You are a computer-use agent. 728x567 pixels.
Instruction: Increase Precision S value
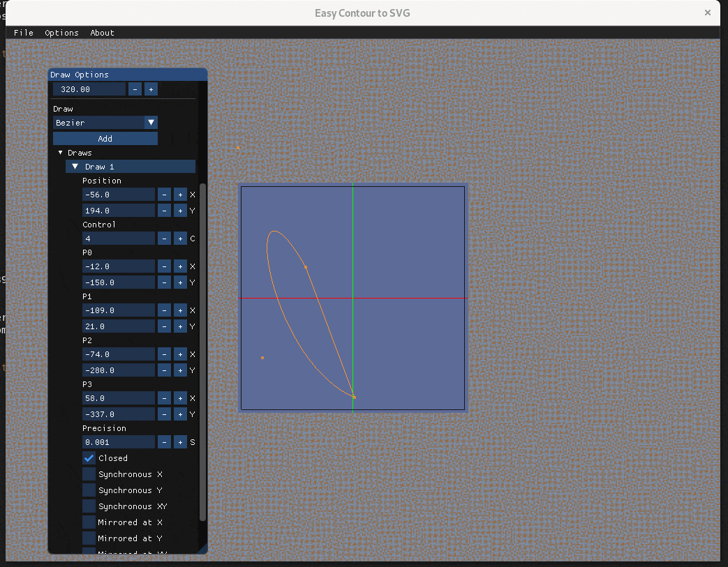pyautogui.click(x=180, y=442)
